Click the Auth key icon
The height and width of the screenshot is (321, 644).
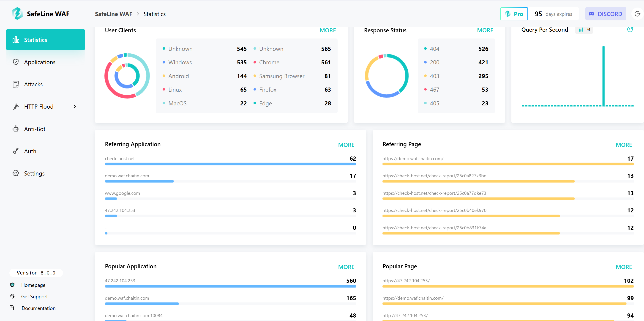coord(16,151)
